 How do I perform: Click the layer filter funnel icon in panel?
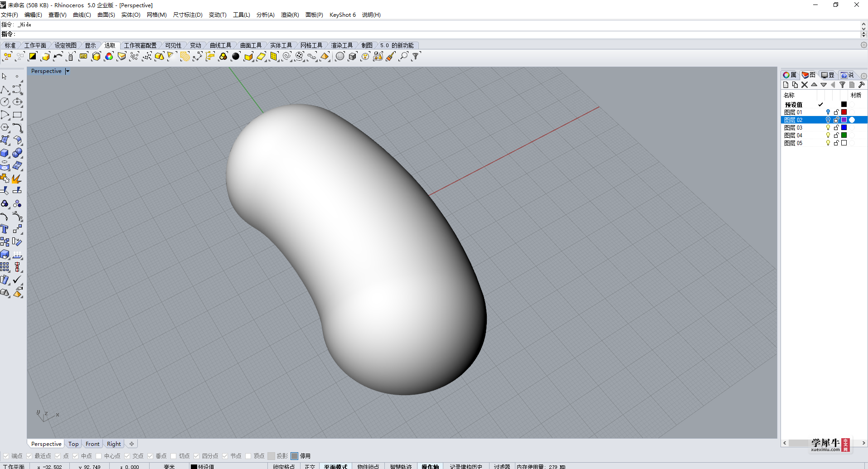(x=842, y=85)
